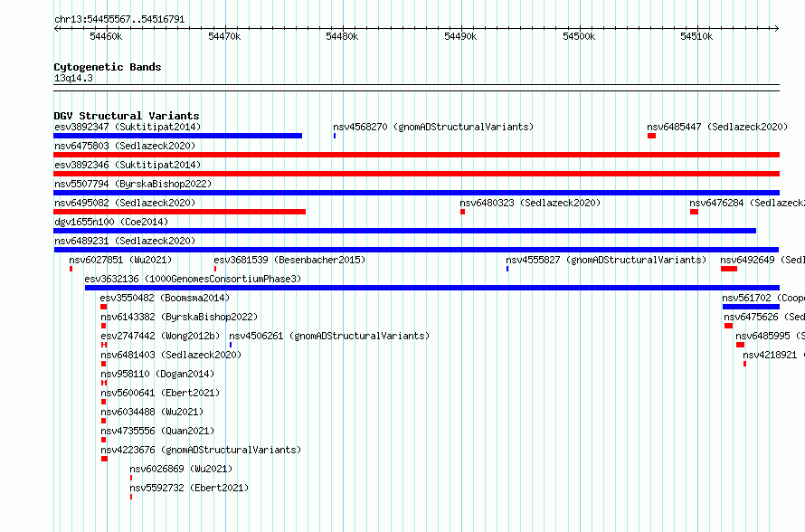Select the red nsv6480323 variant marker
805x532 pixels.
(x=462, y=212)
